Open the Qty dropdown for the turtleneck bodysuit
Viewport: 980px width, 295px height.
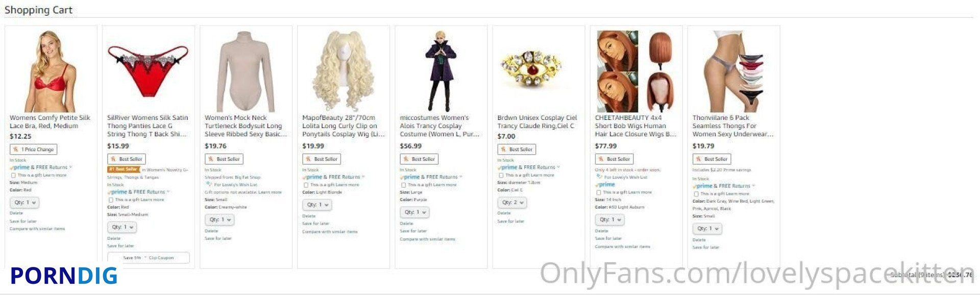[219, 220]
